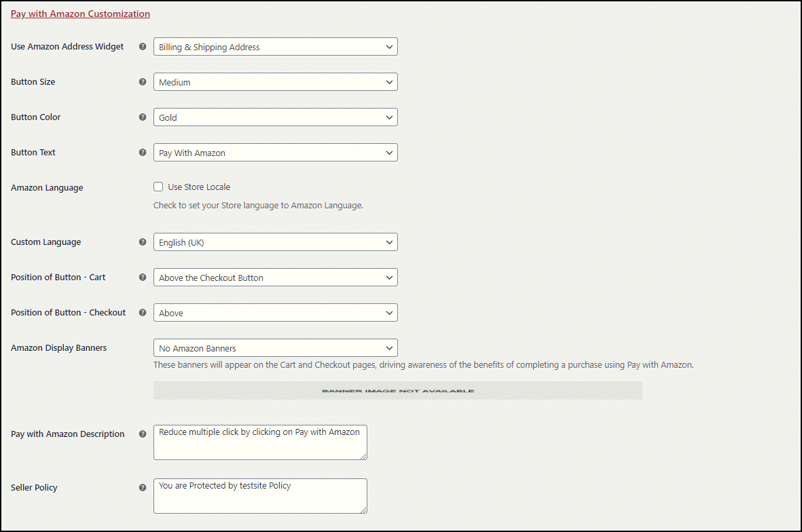Click the Use Store Locale label text
Image resolution: width=802 pixels, height=532 pixels.
[199, 187]
